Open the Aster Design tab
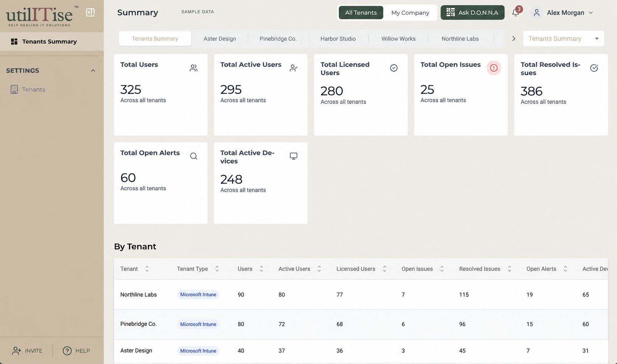Viewport: 617px width, 364px height. [220, 39]
